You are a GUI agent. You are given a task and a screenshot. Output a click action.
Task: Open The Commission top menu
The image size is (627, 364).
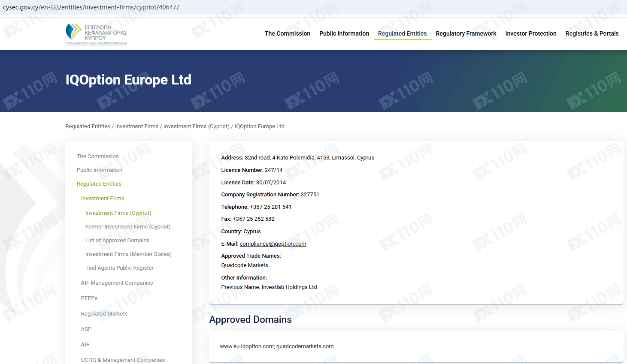(x=287, y=33)
